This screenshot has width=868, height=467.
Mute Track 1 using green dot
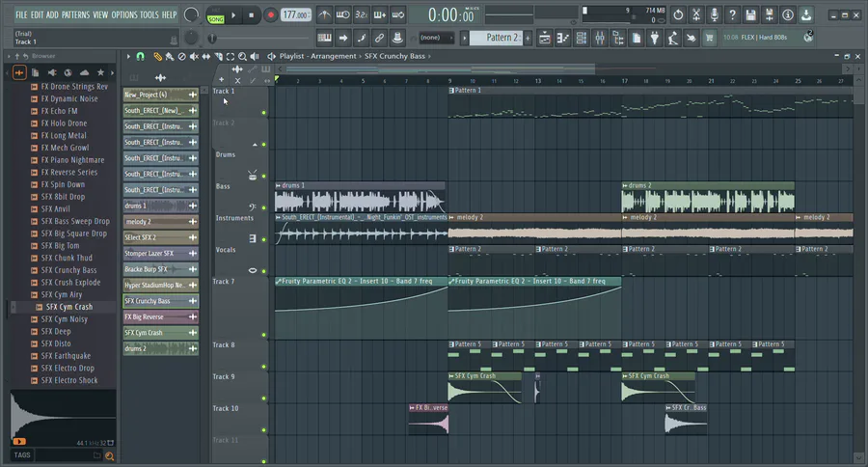click(263, 113)
